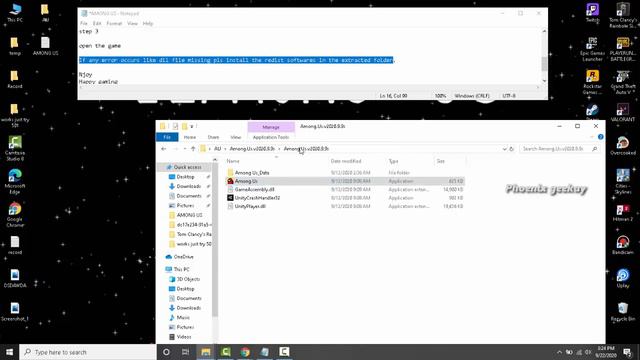640x360 pixels.
Task: Open Cities Skylines desktop shortcut
Action: [623, 182]
